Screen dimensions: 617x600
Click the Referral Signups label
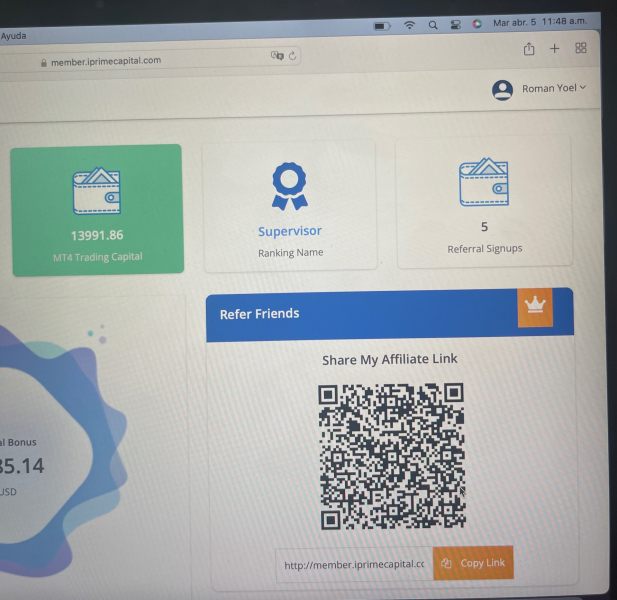(x=485, y=249)
